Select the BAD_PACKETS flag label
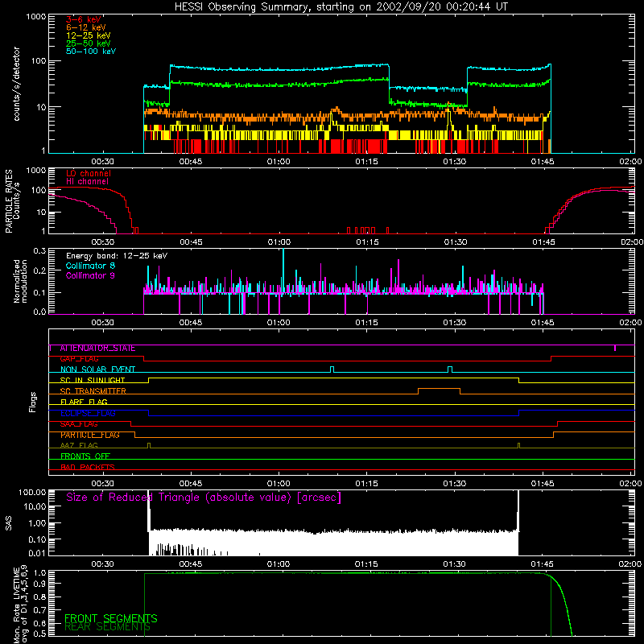The image size is (644, 644). (88, 467)
